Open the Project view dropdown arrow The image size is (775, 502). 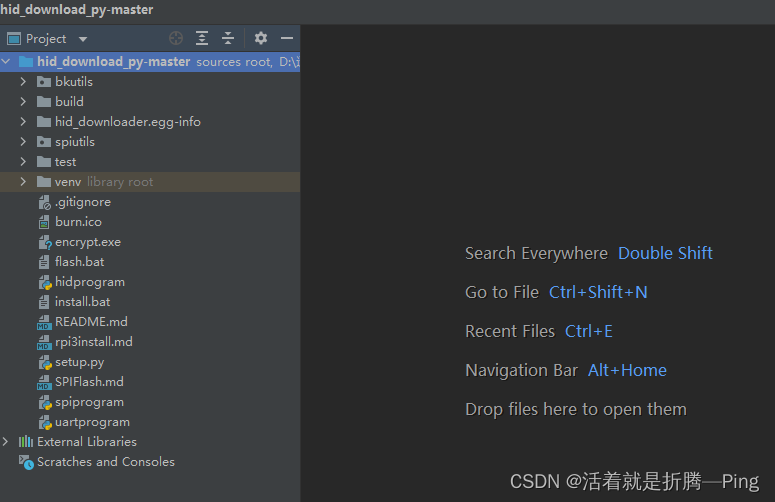[x=83, y=39]
